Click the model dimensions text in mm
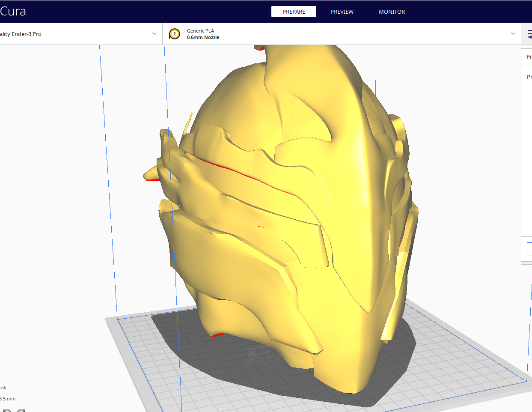The height and width of the screenshot is (412, 532). 8,399
